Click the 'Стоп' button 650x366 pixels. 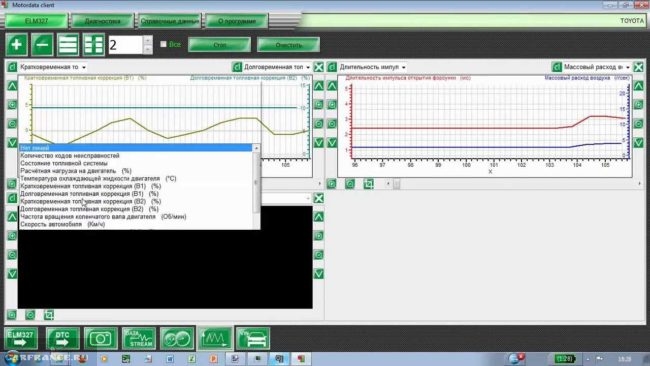[219, 45]
